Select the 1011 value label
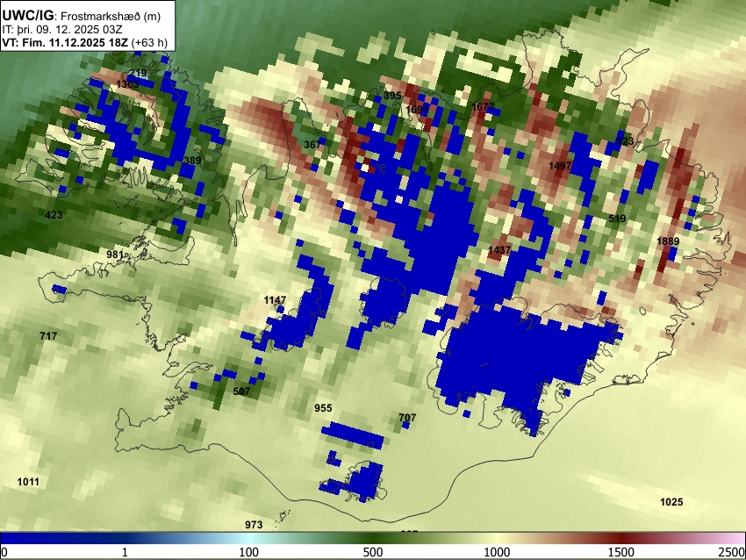Image resolution: width=746 pixels, height=560 pixels. point(28,482)
